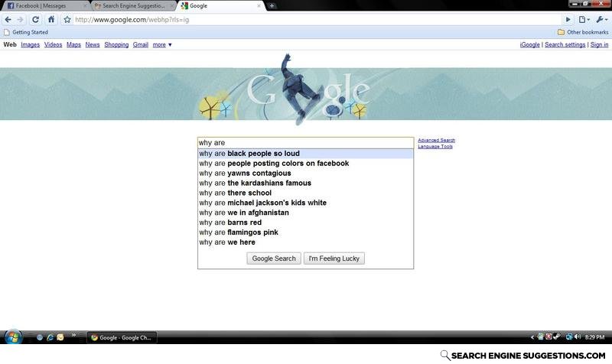Click the I'm Feeling Lucky button
Viewport: 612px width, 364px height.
point(334,258)
